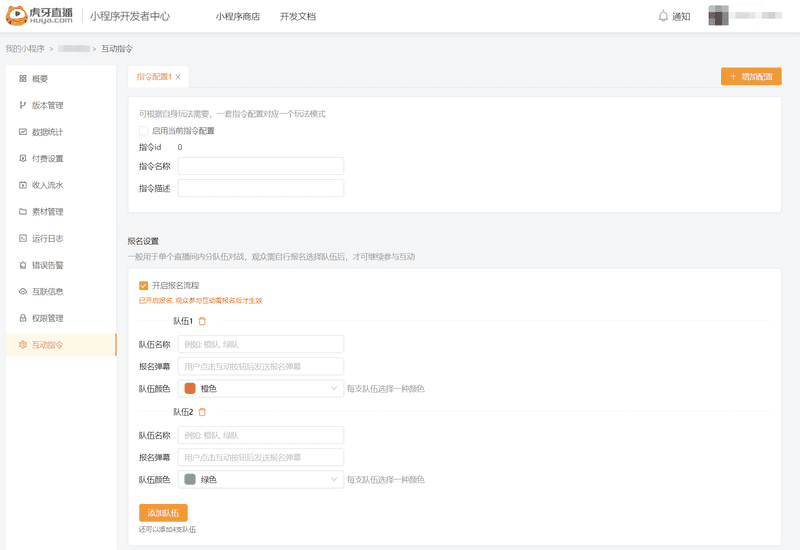The height and width of the screenshot is (550, 800).
Task: Click the 通知 bell icon
Action: [x=663, y=16]
